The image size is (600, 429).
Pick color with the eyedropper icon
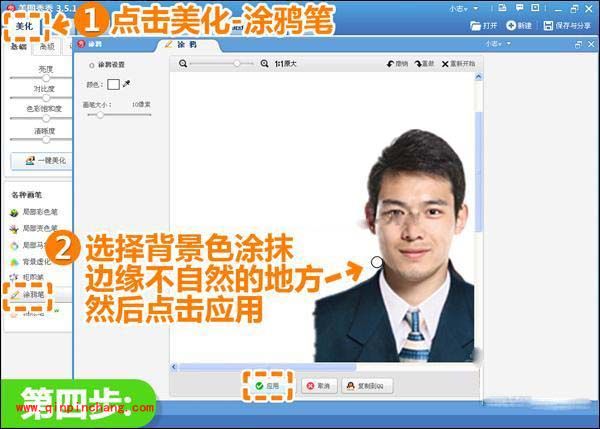tap(126, 83)
